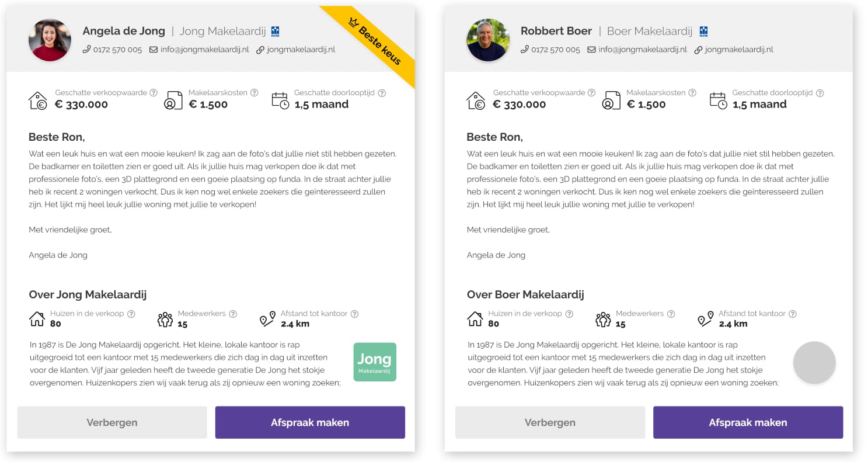The image size is (868, 462).
Task: Click Robbert Boer's profile photo
Action: 488,40
